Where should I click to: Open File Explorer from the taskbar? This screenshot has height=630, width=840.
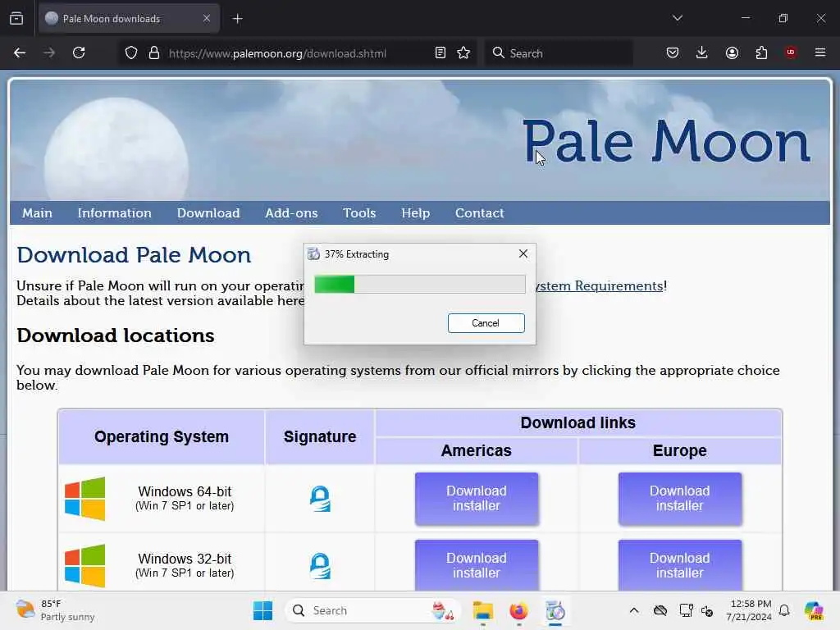tap(482, 610)
